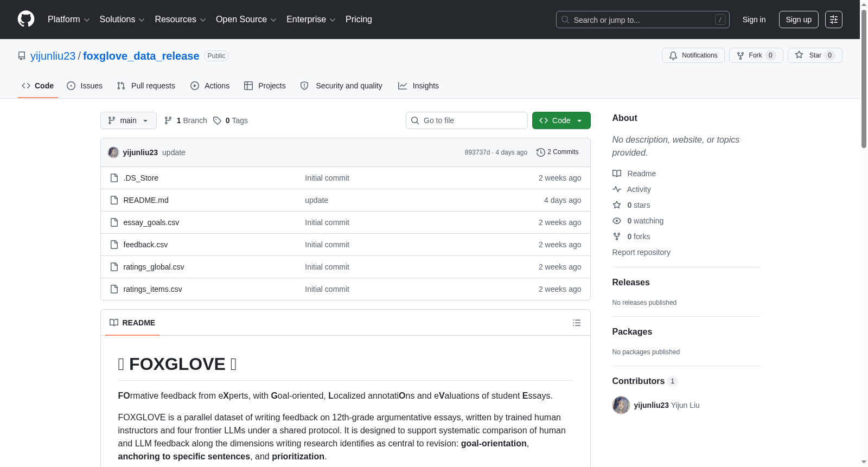Click Report repository link
This screenshot has width=868, height=467.
[x=641, y=252]
